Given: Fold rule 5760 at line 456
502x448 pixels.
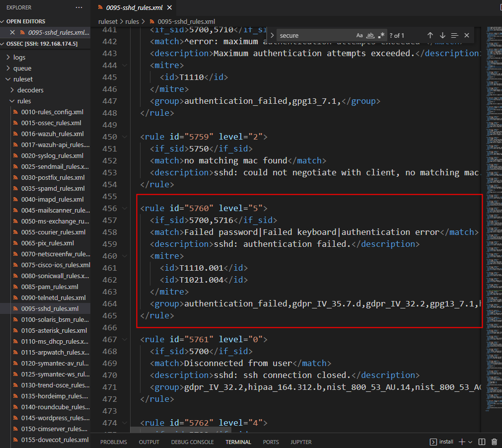Looking at the screenshot, I should (125, 208).
